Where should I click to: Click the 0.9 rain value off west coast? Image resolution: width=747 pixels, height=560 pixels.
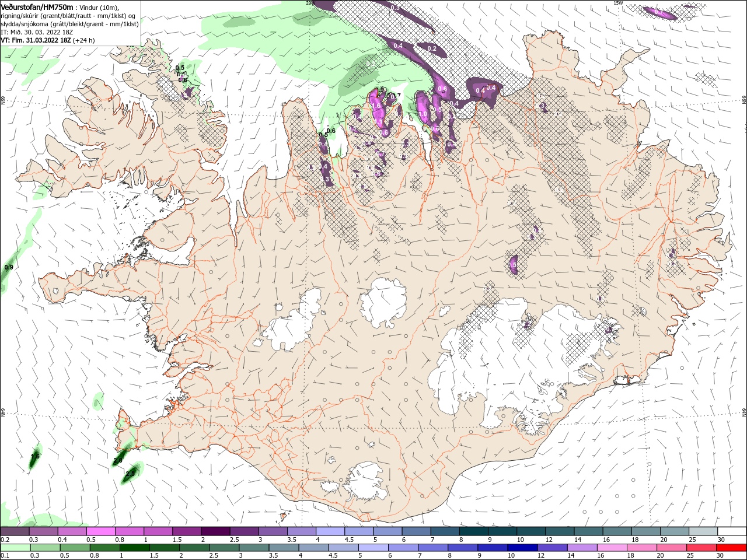pyautogui.click(x=9, y=267)
